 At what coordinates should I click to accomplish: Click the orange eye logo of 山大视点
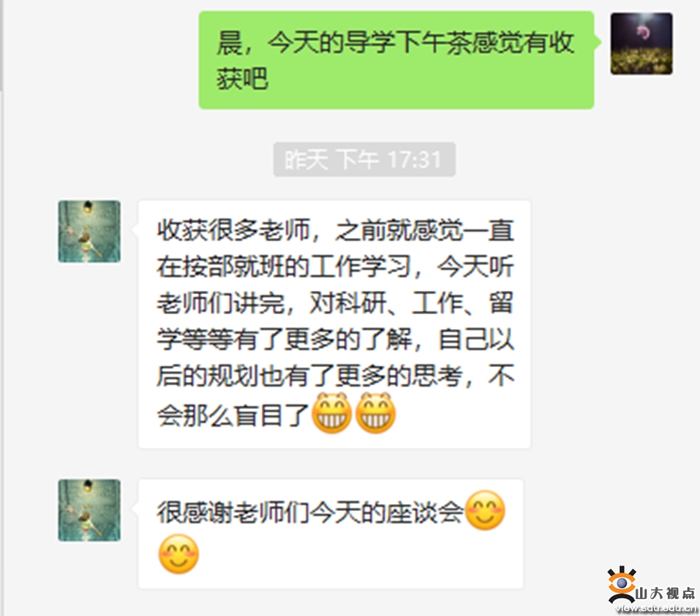621,584
